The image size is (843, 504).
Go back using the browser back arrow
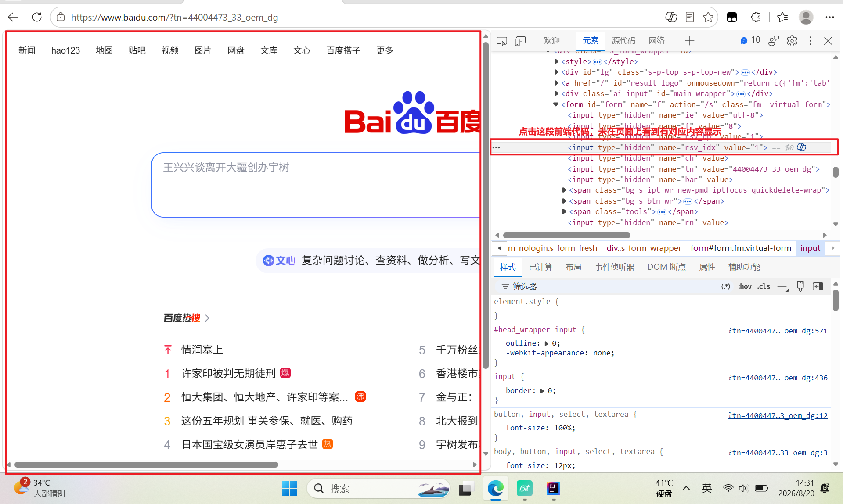[13, 17]
